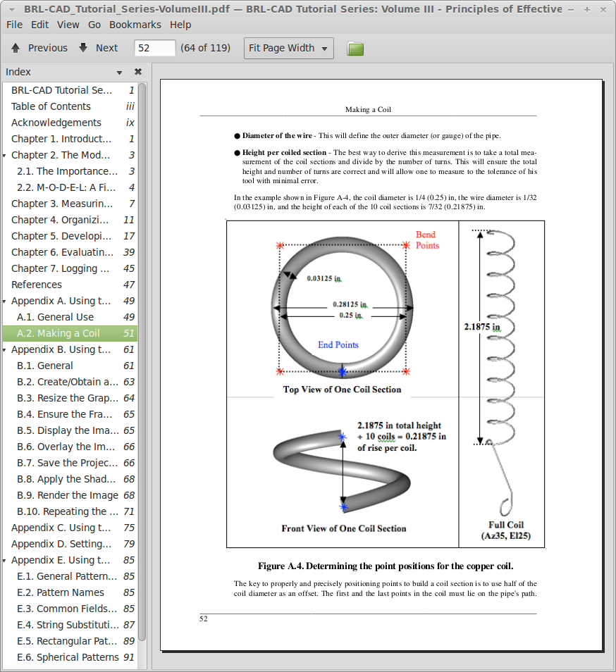Collapse the Appendix B tree node

coord(5,349)
